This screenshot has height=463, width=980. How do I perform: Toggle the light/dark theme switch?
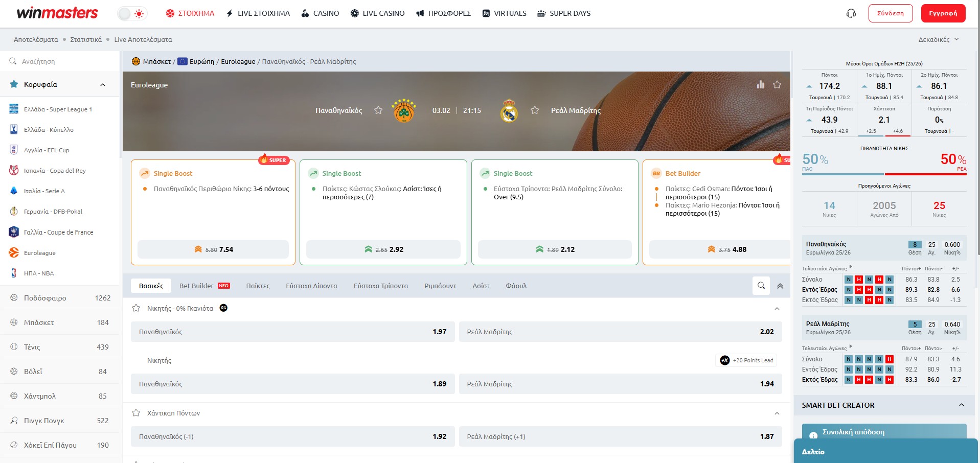132,14
